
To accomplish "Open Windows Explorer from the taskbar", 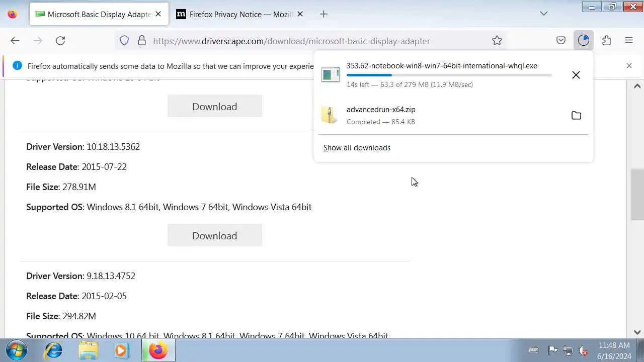I will [89, 350].
